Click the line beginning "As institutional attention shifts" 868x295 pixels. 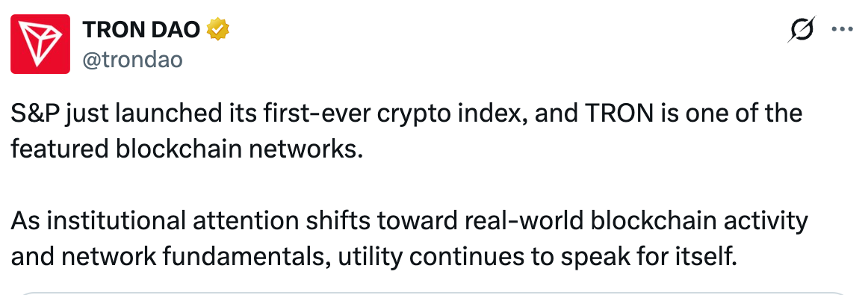[x=409, y=222]
